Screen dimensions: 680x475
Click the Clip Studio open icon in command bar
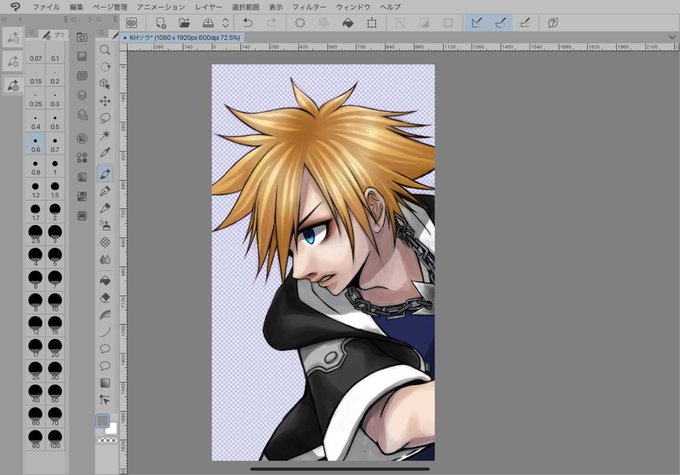click(131, 23)
